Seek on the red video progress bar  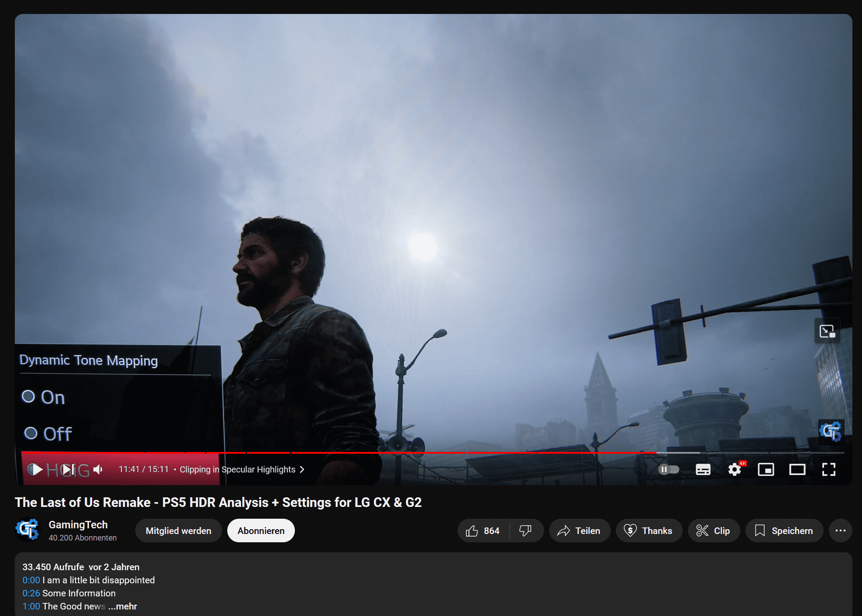(433, 453)
